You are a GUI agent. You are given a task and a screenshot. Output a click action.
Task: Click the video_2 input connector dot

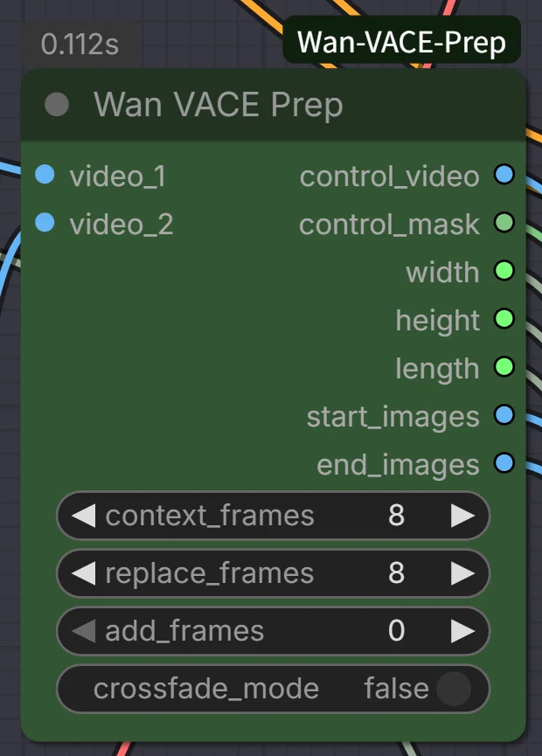(x=45, y=223)
